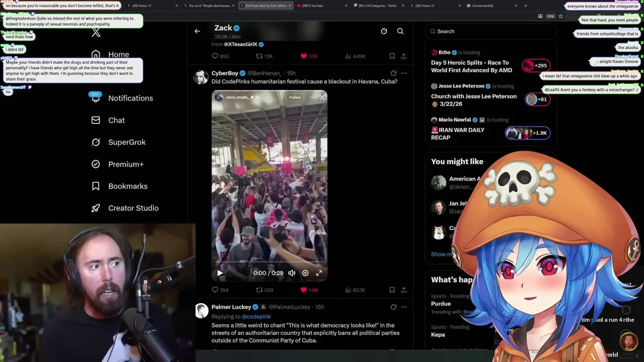Launch Creator Studio via rocket icon
This screenshot has height=362, width=644.
pyautogui.click(x=96, y=208)
